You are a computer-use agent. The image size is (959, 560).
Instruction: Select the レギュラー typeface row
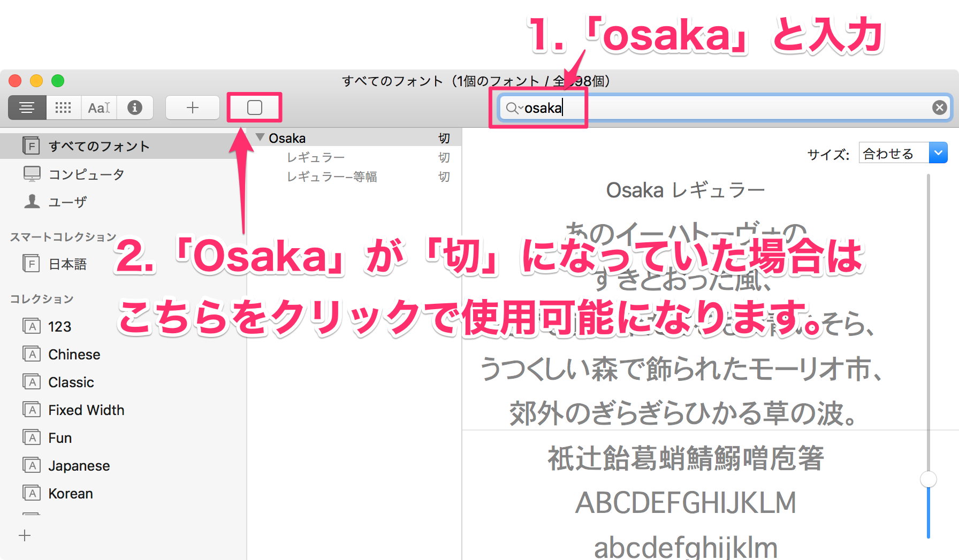(354, 157)
